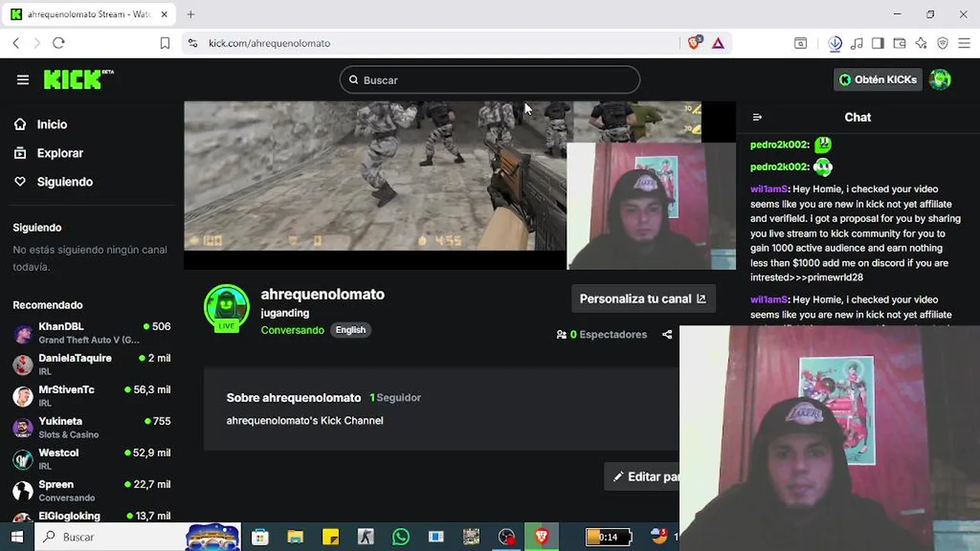Open Sticky Notes from the taskbar
This screenshot has width=980, height=551.
[331, 537]
